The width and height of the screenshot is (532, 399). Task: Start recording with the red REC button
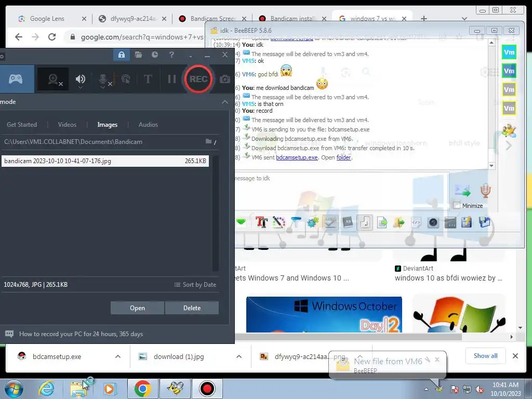tap(198, 79)
